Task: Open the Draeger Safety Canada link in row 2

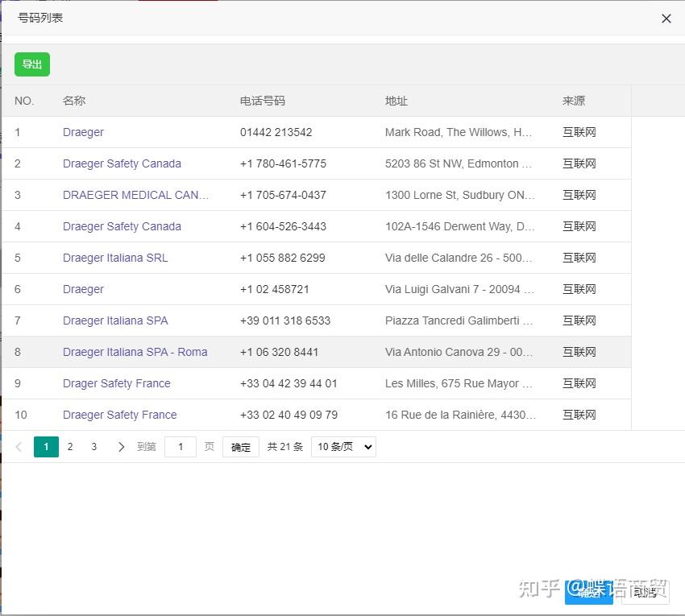Action: (122, 163)
